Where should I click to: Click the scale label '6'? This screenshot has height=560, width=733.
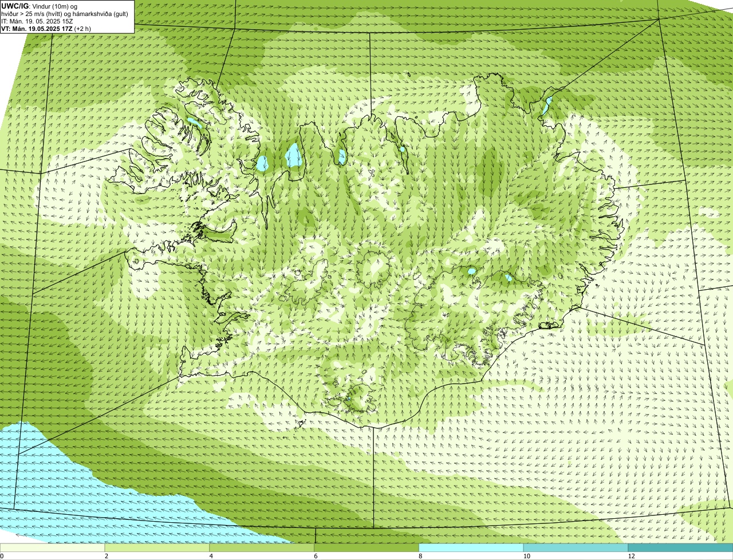[x=316, y=556]
